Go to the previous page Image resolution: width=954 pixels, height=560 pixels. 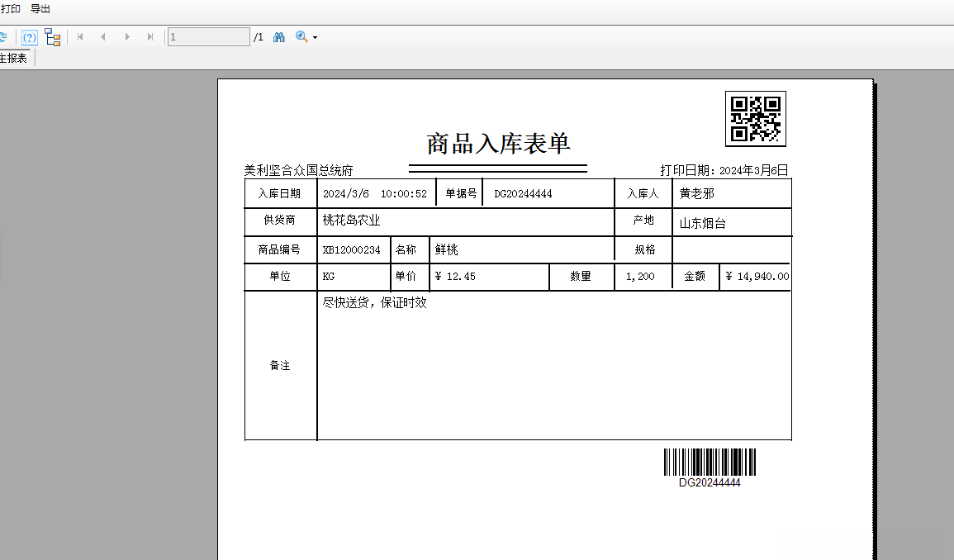click(102, 37)
